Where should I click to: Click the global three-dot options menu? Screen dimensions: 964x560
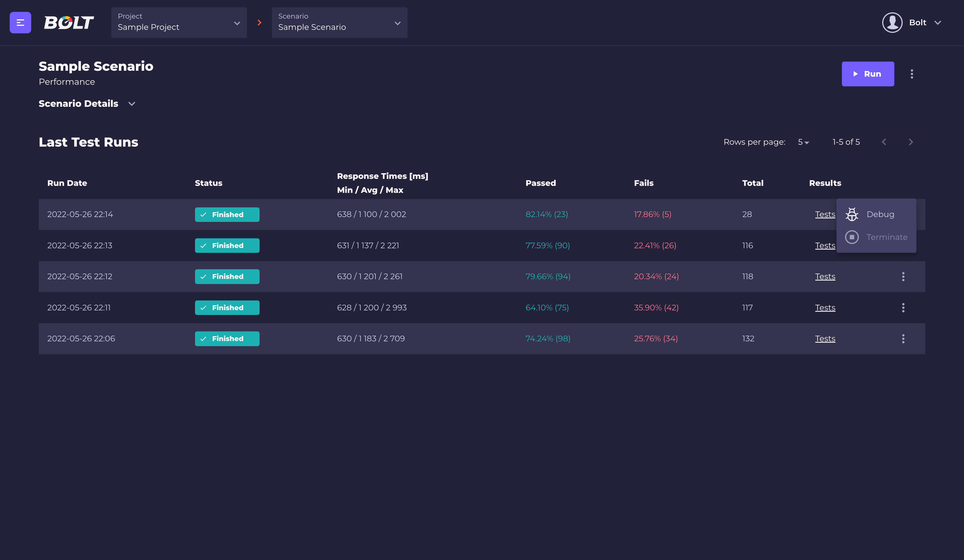pyautogui.click(x=912, y=74)
